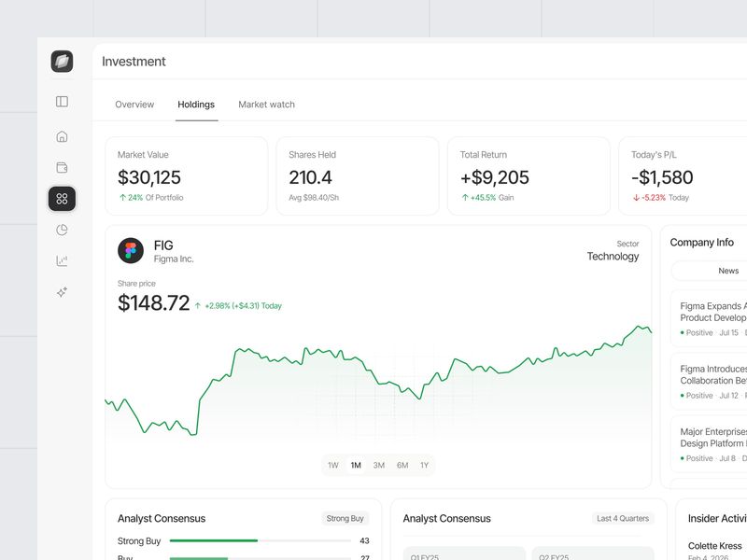Toggle the sidebar panel icon
The width and height of the screenshot is (747, 560).
pyautogui.click(x=62, y=102)
